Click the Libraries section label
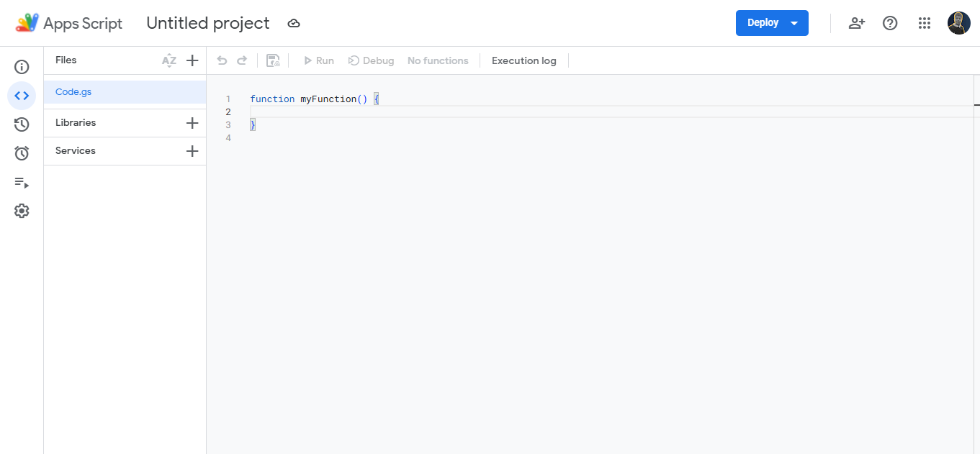Image resolution: width=980 pixels, height=454 pixels. [x=76, y=123]
